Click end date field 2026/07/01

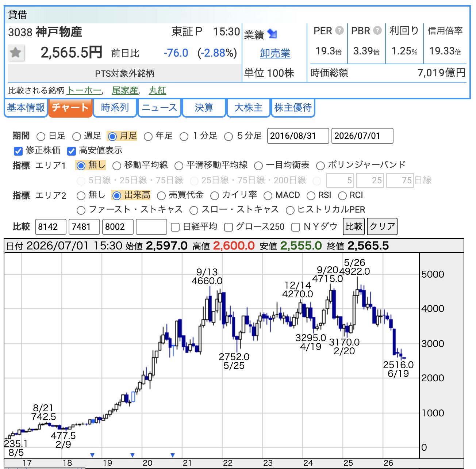click(x=362, y=136)
